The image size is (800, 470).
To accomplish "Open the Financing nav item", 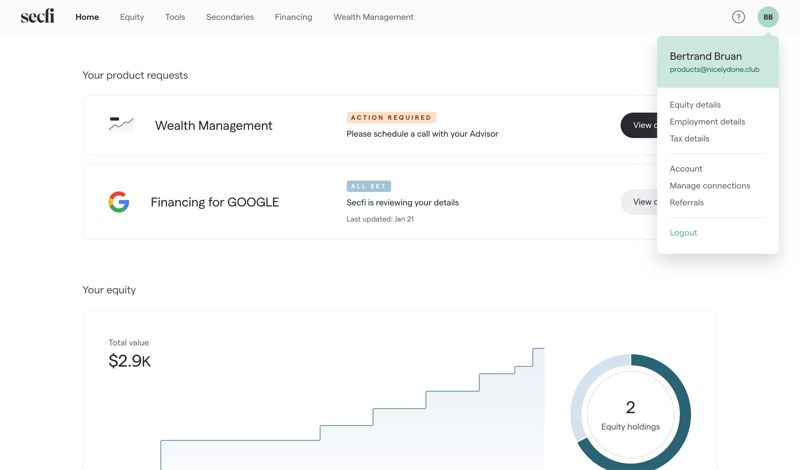I will (293, 17).
